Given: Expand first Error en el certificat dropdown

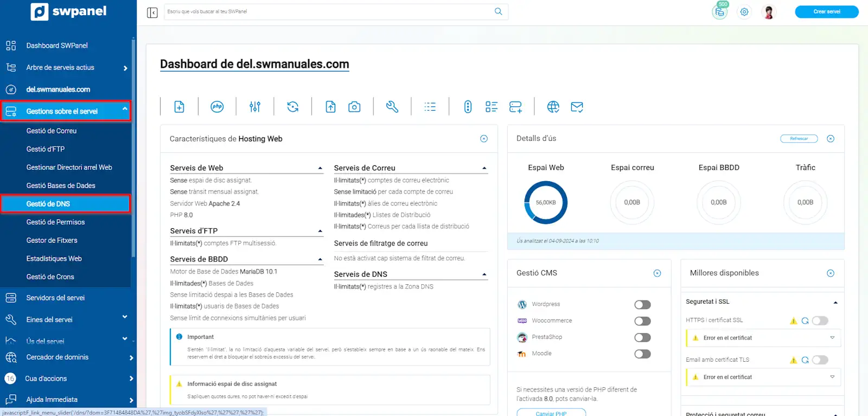Looking at the screenshot, I should click(832, 337).
